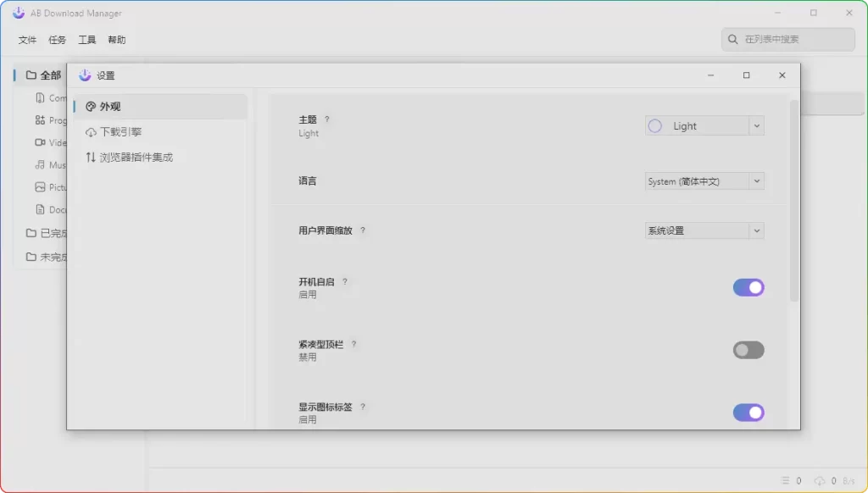Click the help question mark next to 主题
This screenshot has width=868, height=493.
327,119
